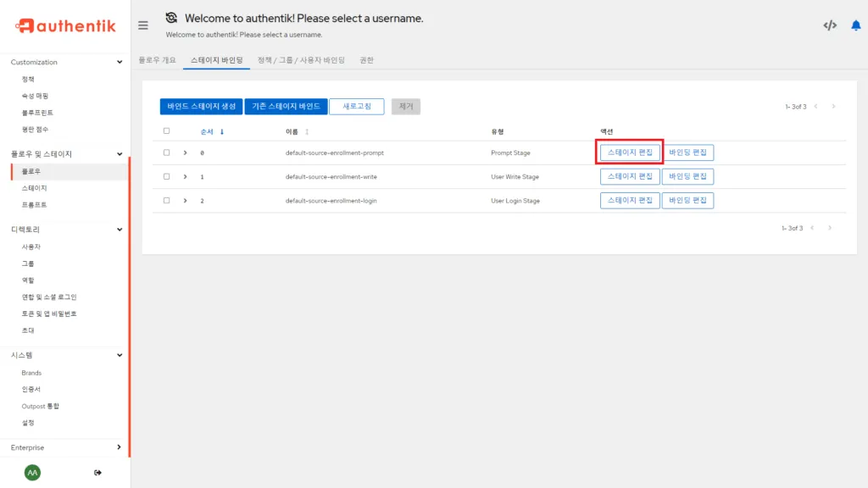868x488 pixels.
Task: Select the default-source-enrollment-write row checkbox
Action: coord(166,176)
